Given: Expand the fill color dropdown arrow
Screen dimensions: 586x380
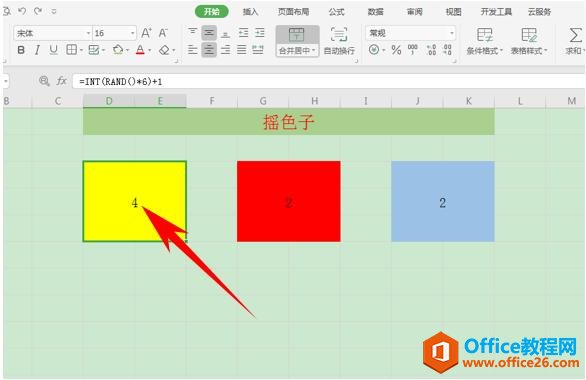Looking at the screenshot, I should click(127, 50).
